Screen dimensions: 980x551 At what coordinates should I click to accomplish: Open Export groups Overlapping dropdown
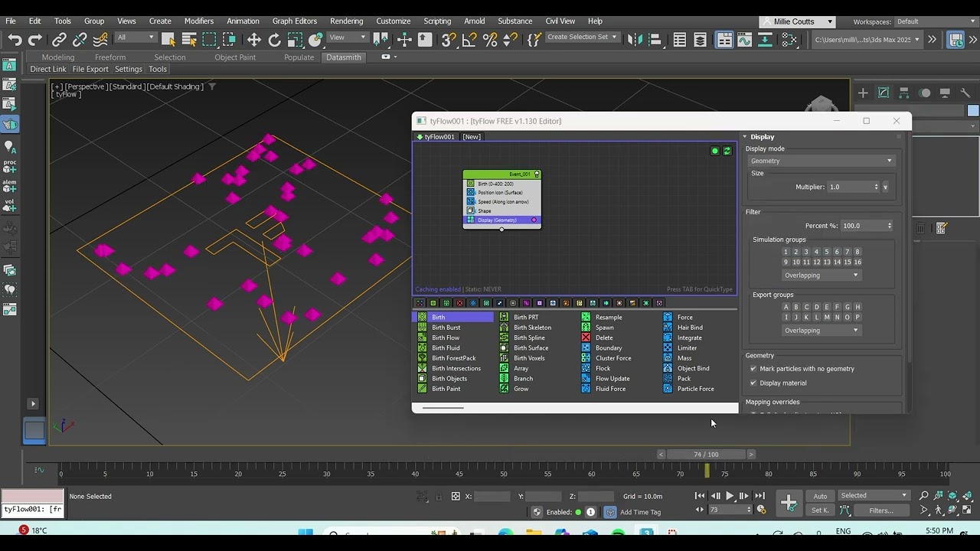821,330
